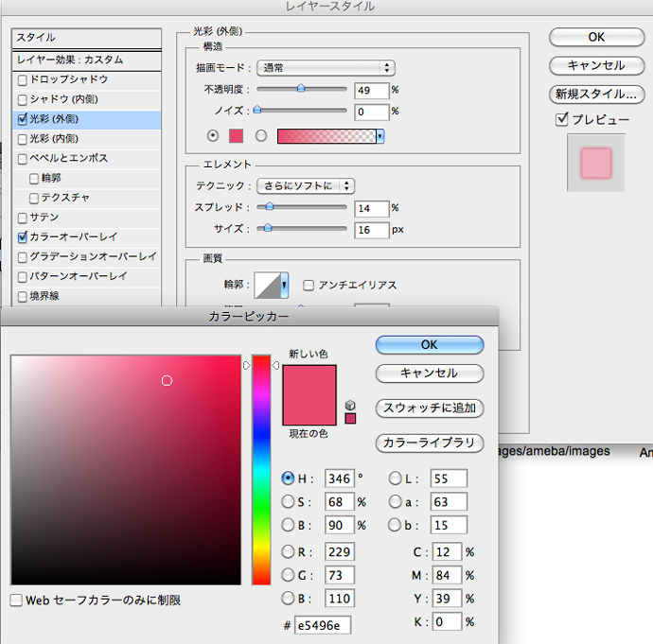Click OK in the color picker dialog
The image size is (653, 644).
pos(429,345)
